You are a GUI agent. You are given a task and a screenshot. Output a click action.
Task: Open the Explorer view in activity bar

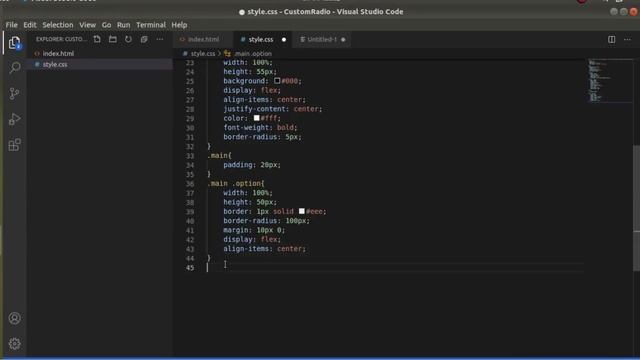coord(15,43)
